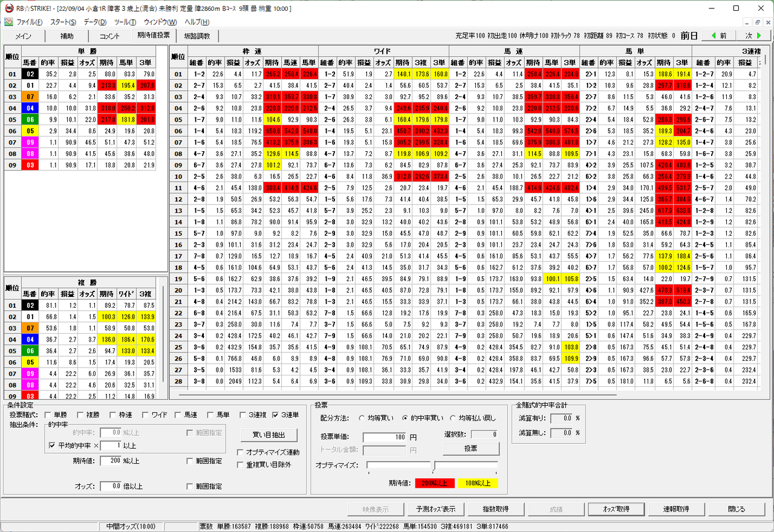Open the 坂路調教 tab
774x532 pixels.
tap(197, 36)
